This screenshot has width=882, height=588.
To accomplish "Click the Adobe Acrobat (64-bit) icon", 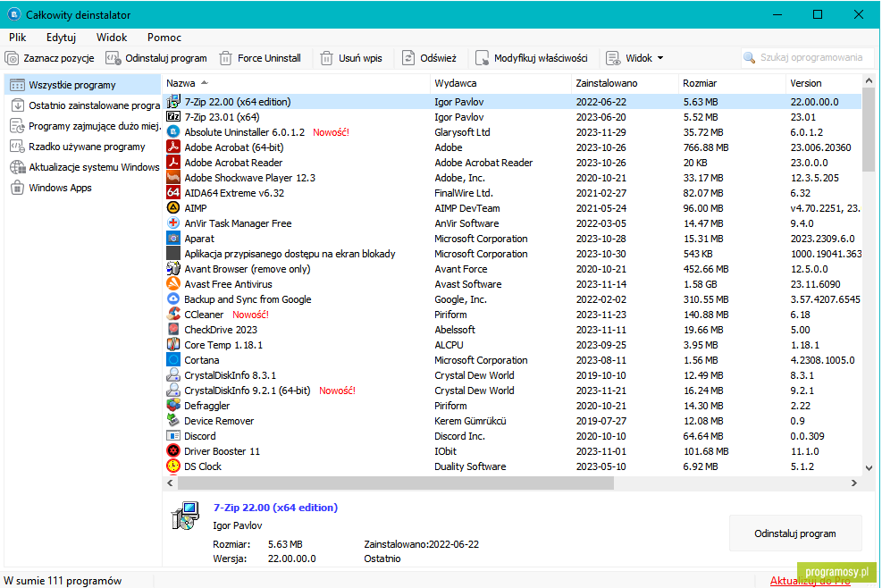I will click(173, 147).
